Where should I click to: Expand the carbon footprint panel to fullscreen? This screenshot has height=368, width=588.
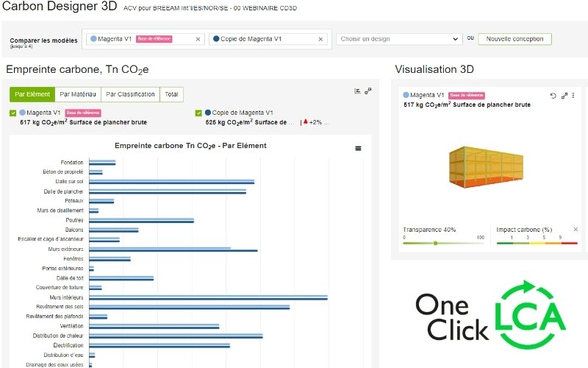pos(368,91)
